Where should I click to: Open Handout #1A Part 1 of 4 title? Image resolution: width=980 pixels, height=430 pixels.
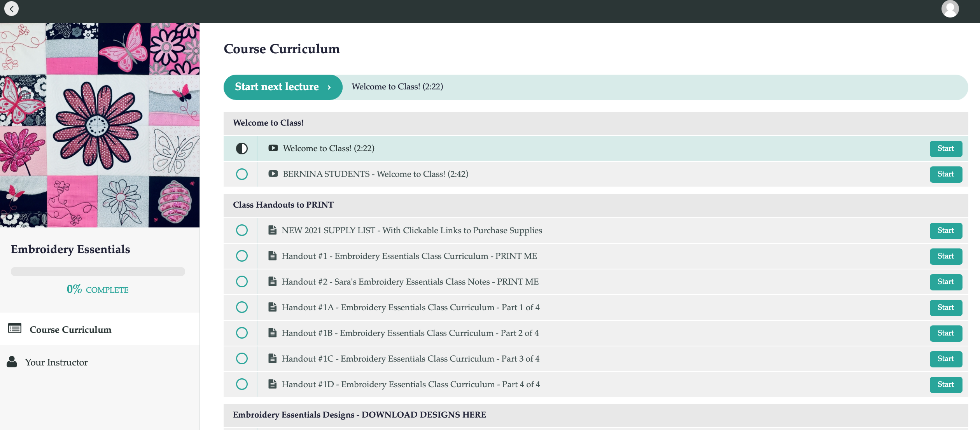(x=411, y=308)
